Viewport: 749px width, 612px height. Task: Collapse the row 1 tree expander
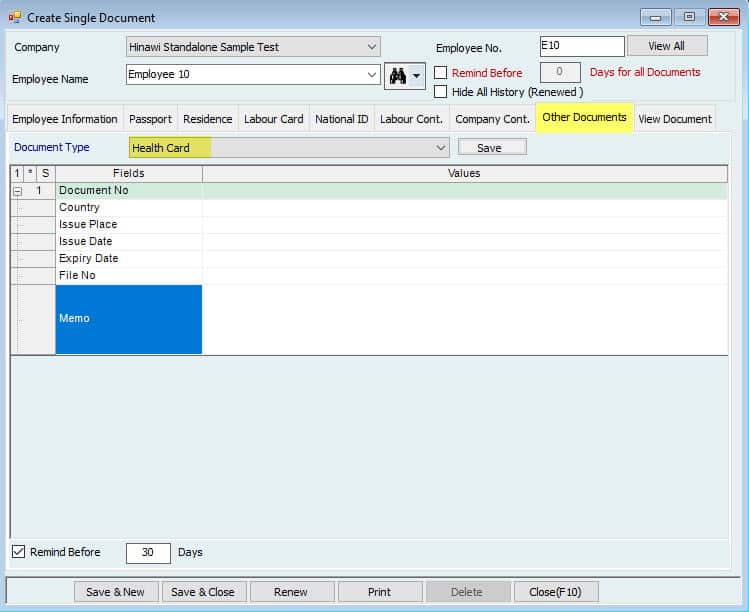pyautogui.click(x=17, y=190)
